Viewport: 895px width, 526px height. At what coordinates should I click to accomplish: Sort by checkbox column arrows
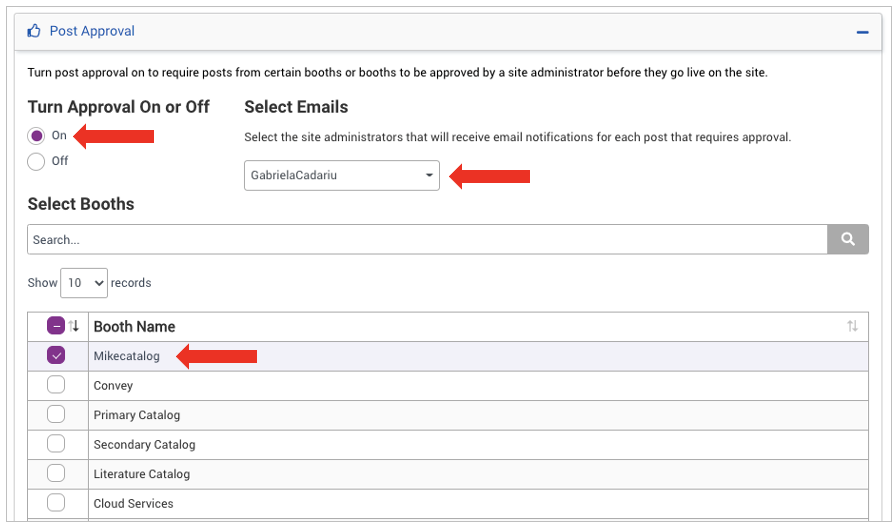(x=74, y=326)
